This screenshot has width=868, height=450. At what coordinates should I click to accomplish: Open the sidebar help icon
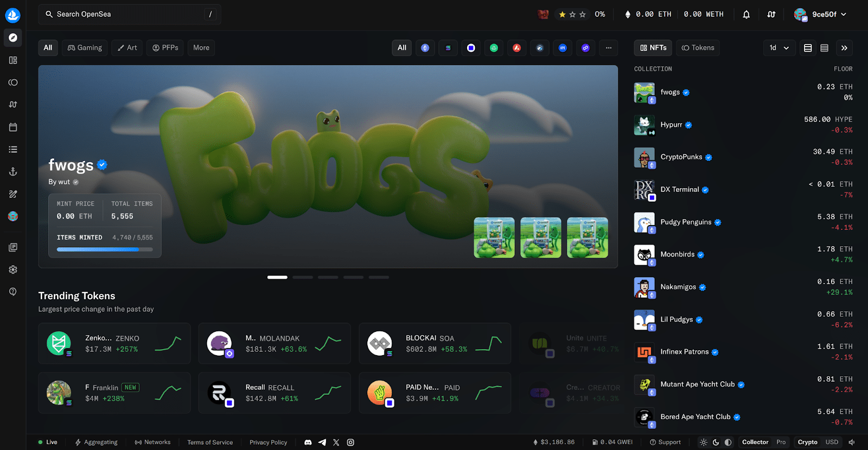pyautogui.click(x=13, y=292)
